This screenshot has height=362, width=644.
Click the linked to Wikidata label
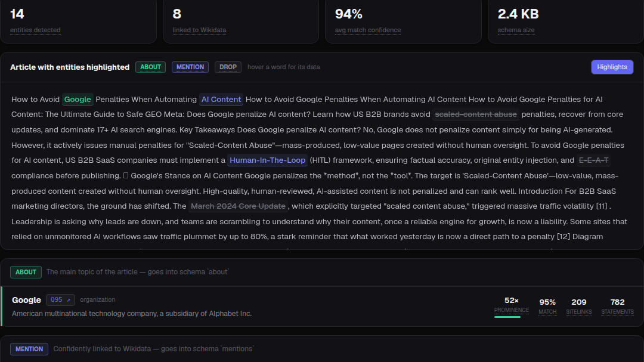(x=199, y=30)
